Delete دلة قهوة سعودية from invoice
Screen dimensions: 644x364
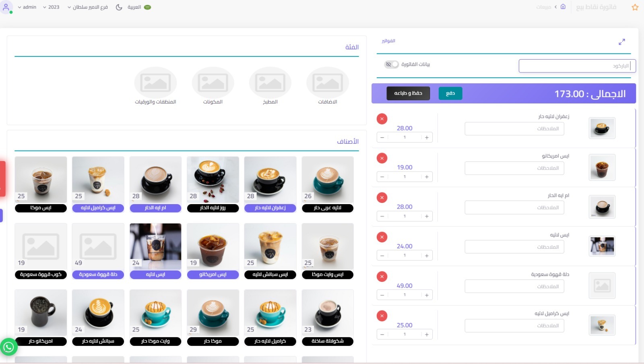click(x=382, y=277)
